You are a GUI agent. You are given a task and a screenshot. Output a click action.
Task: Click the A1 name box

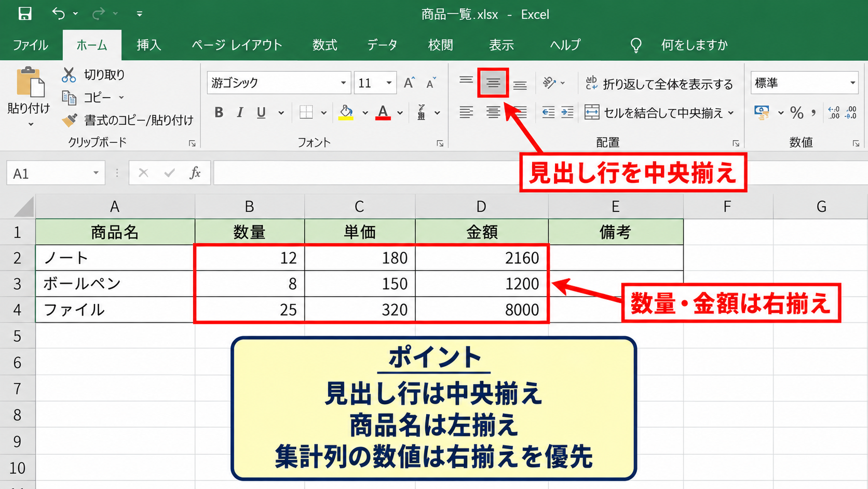tap(56, 173)
